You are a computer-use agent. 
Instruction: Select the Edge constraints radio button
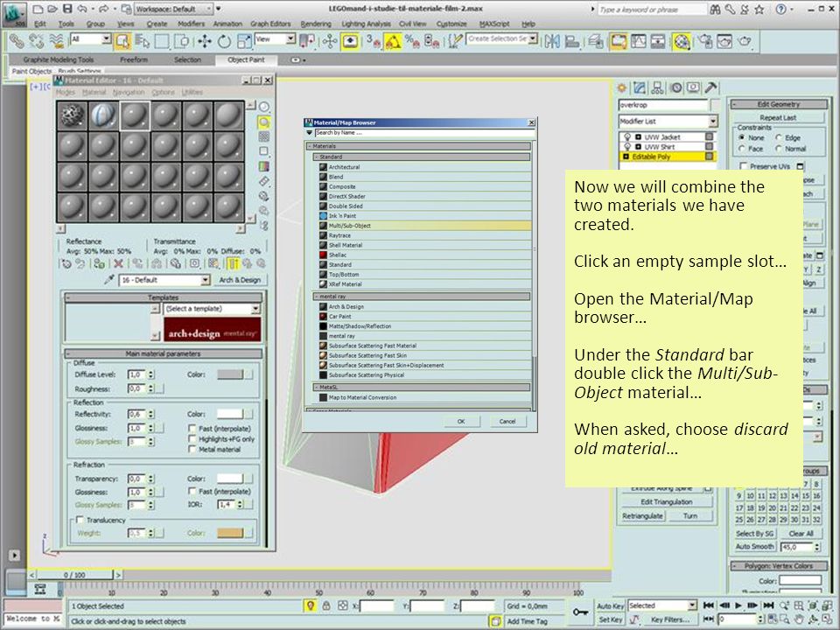point(779,137)
